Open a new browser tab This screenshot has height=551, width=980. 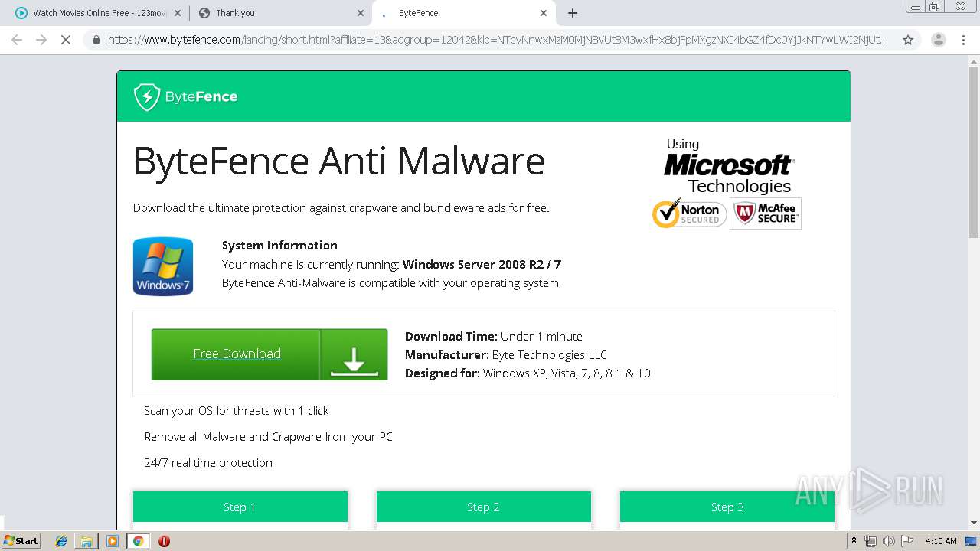point(573,13)
